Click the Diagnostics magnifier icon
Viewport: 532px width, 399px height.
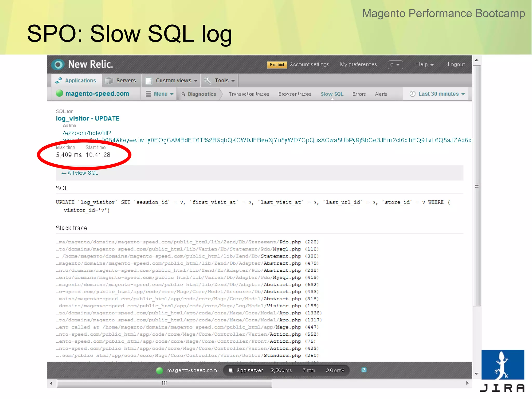tap(183, 94)
